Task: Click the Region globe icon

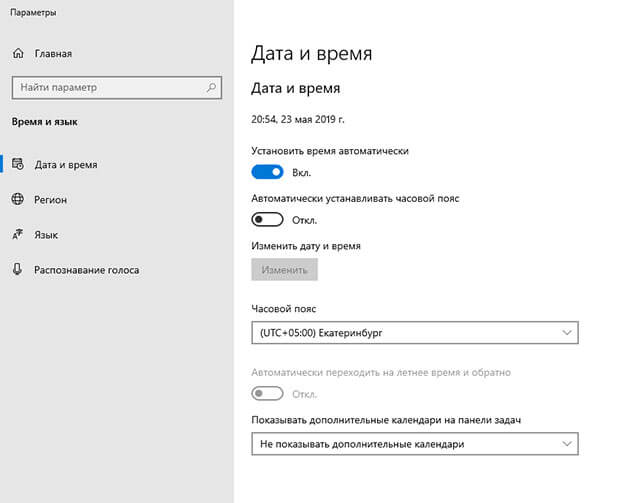Action: pyautogui.click(x=18, y=199)
